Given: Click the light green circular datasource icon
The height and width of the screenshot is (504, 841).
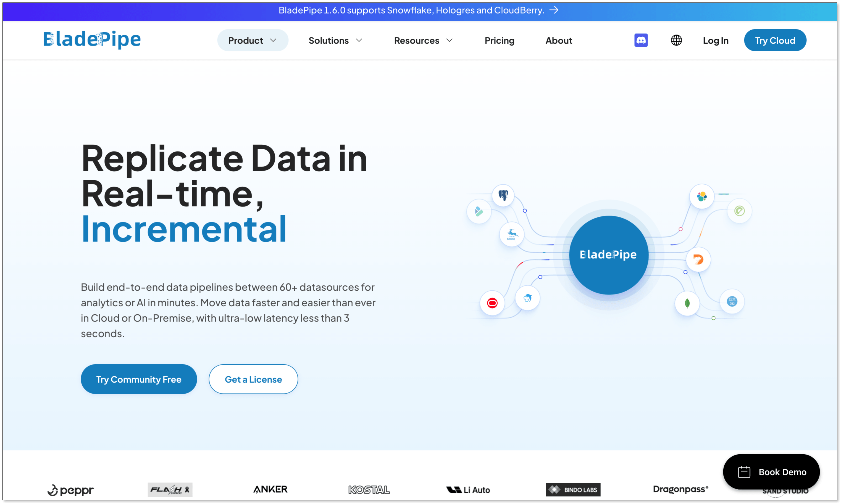Looking at the screenshot, I should (739, 211).
